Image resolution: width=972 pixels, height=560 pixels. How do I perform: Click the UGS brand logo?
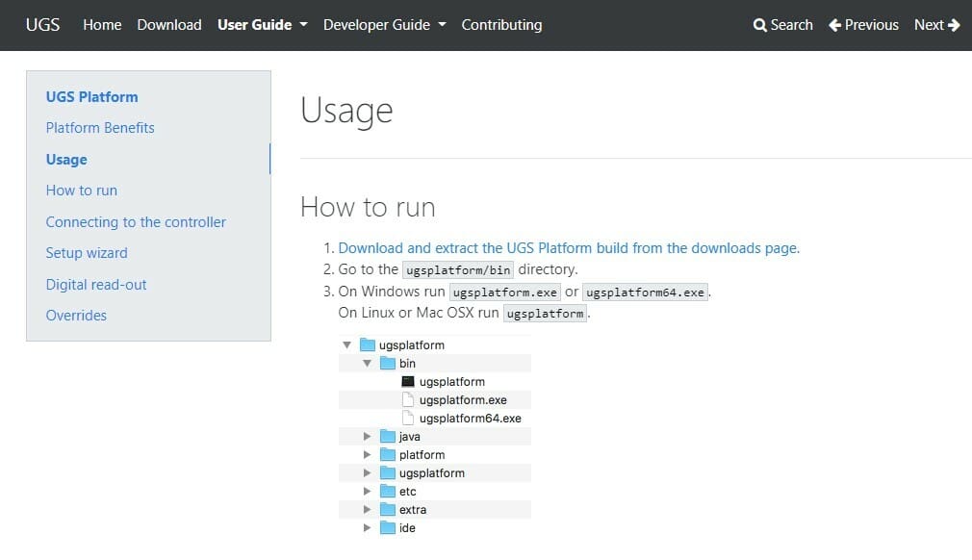[x=42, y=25]
